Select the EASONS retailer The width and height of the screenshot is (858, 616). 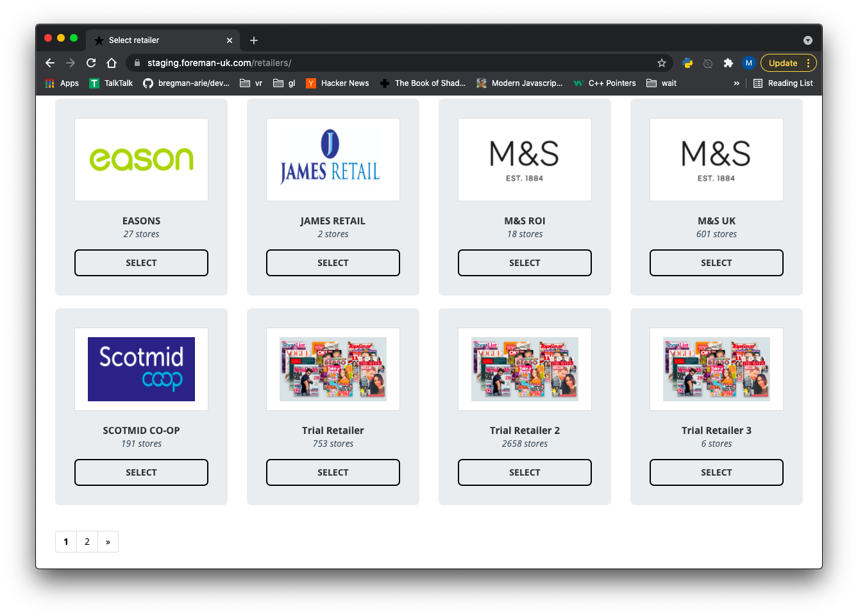(x=141, y=263)
